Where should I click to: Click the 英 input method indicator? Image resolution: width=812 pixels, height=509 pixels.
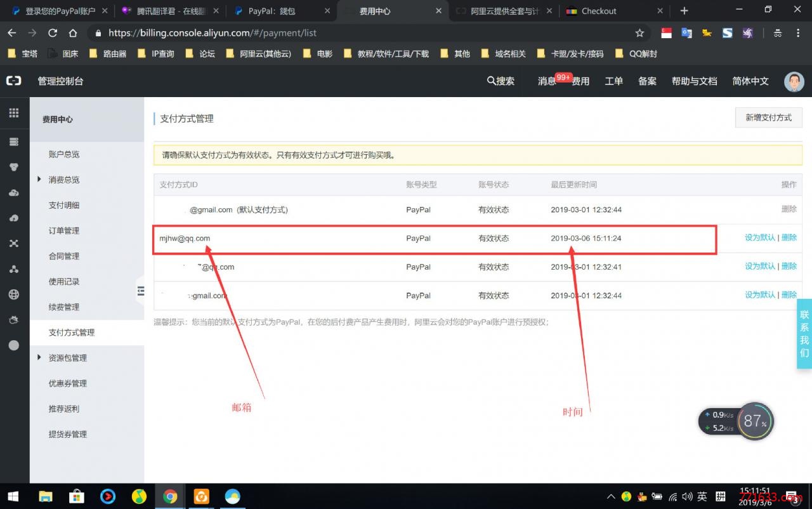702,496
